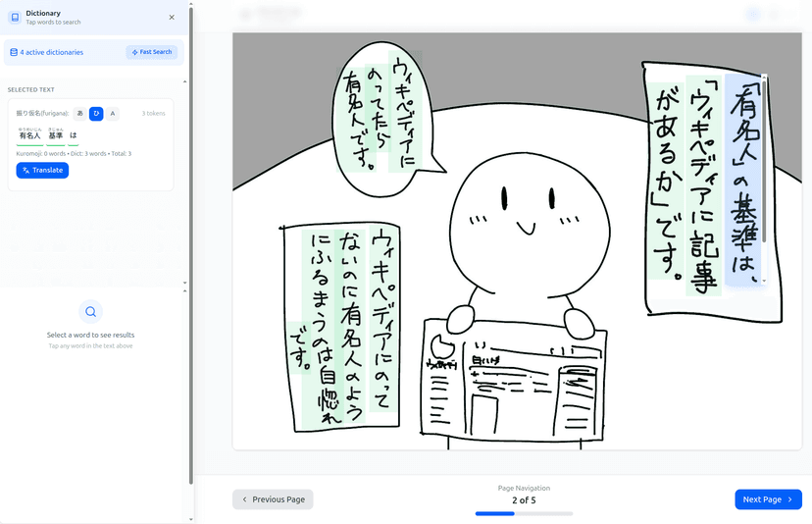Click the right chevron inside Next Page button

[x=790, y=499]
